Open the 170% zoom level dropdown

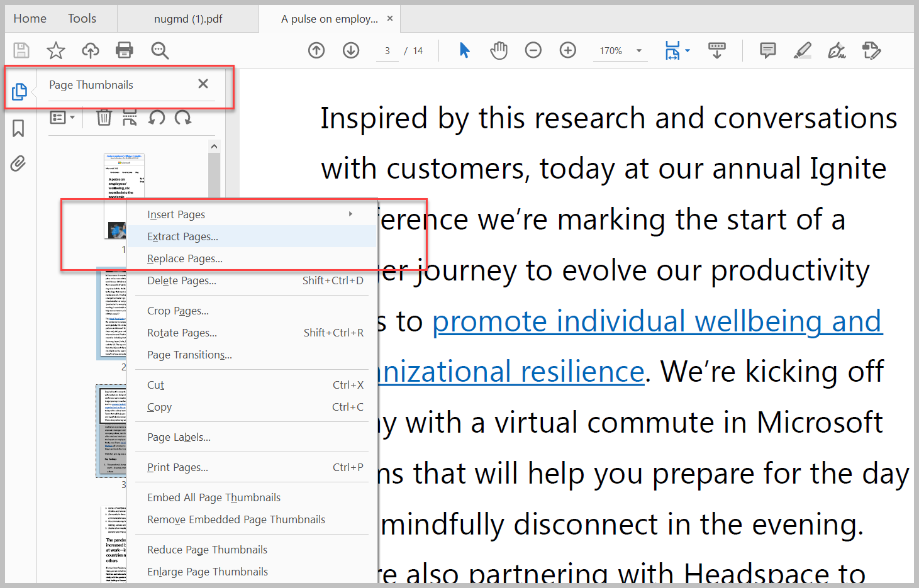620,51
